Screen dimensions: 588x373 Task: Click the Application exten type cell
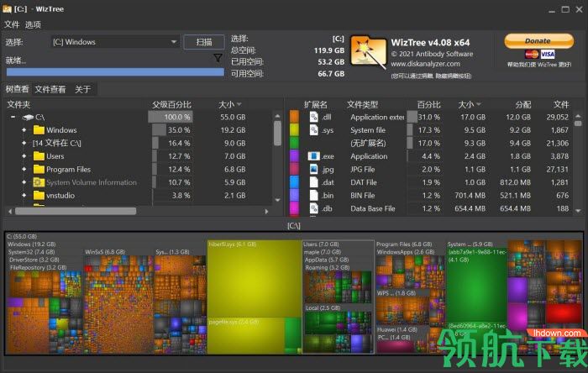tap(377, 117)
